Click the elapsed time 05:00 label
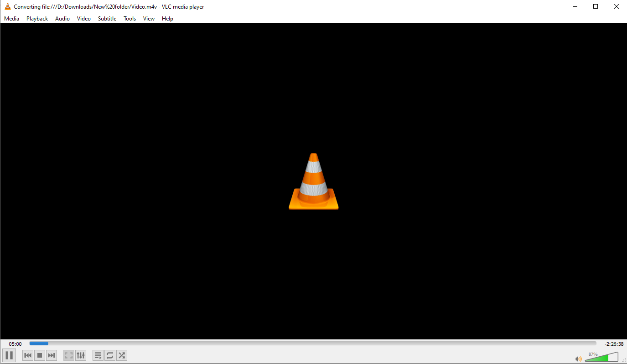 tap(16, 344)
